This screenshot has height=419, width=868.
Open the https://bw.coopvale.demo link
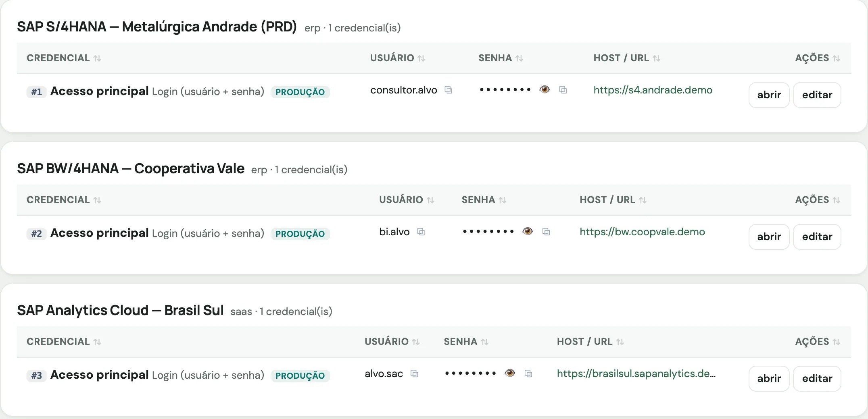[642, 232]
